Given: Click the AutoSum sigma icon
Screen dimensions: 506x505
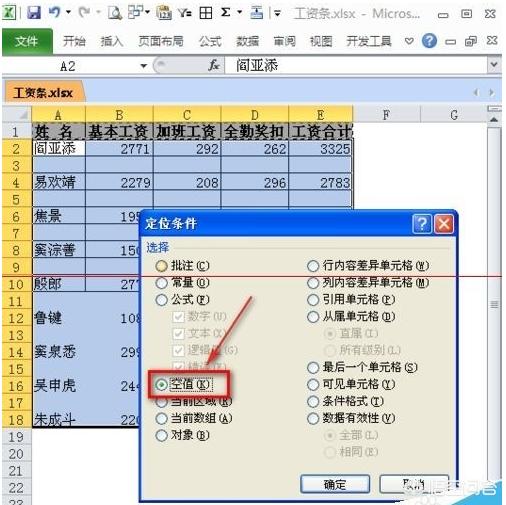Looking at the screenshot, I should coord(226,12).
